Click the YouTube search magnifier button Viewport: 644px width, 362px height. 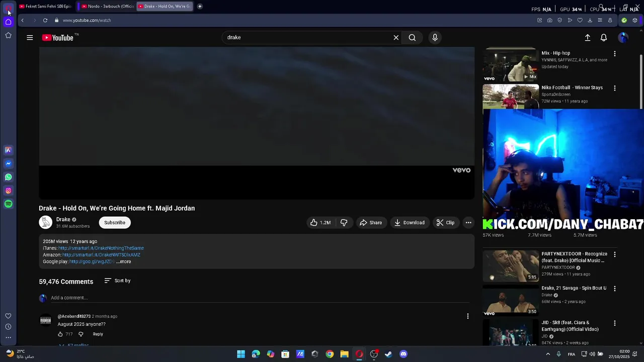coord(412,38)
